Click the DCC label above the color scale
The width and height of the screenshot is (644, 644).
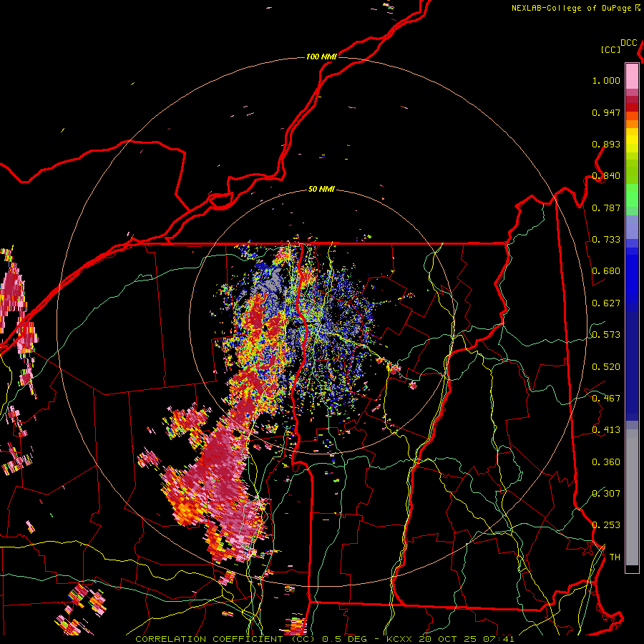pos(628,43)
